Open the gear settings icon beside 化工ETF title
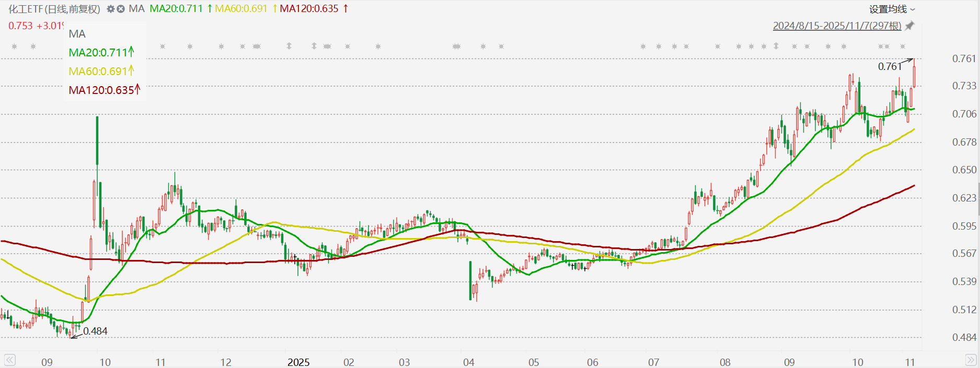Screen dimensions: 980x368 (110, 9)
